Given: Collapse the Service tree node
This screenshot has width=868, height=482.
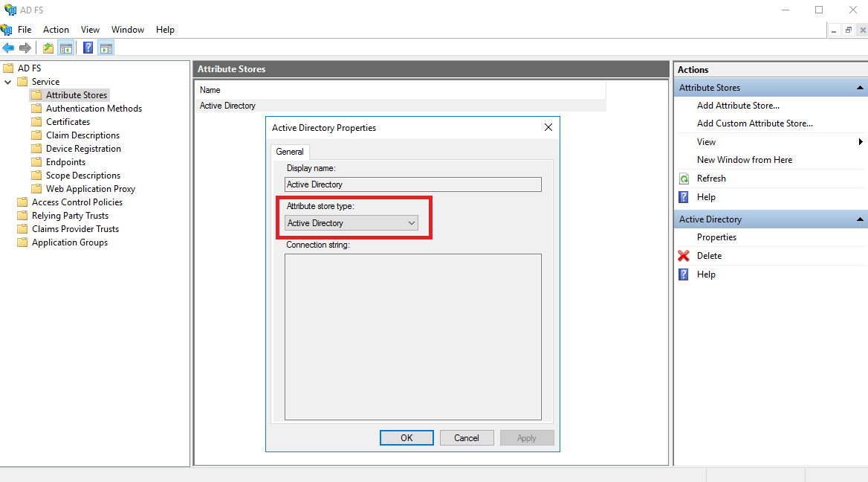Looking at the screenshot, I should coord(8,82).
